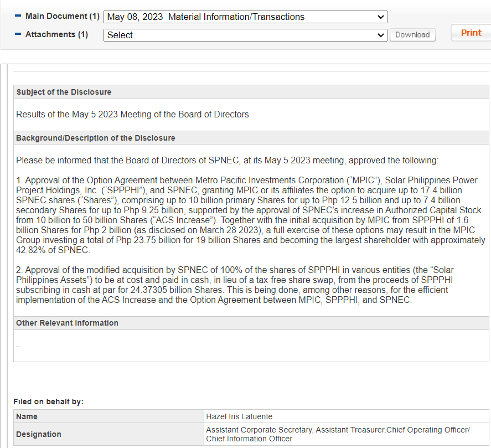This screenshot has width=491, height=448.
Task: Click the Other Relevant Information header
Action: click(251, 323)
